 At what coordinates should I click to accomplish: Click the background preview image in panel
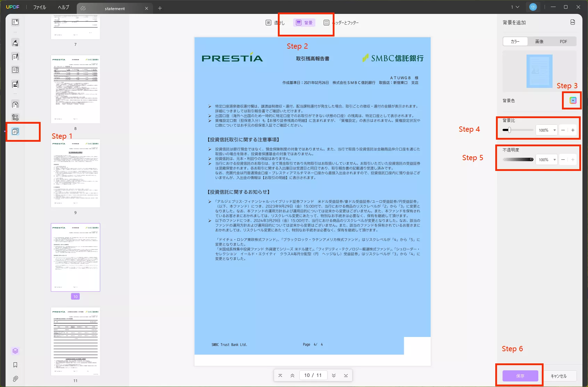tap(539, 71)
